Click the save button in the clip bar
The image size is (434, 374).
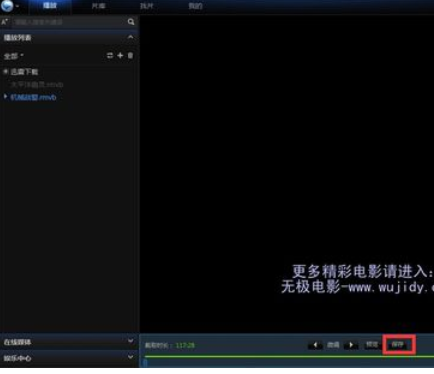[x=398, y=345]
